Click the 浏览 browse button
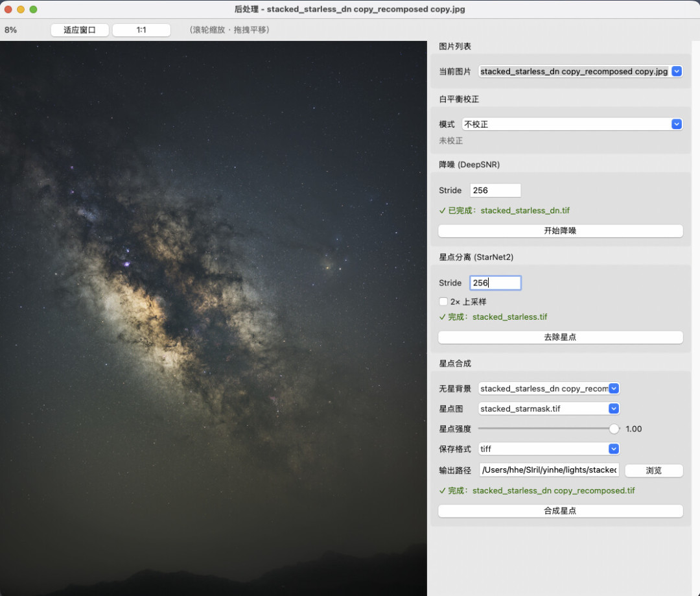This screenshot has height=596, width=700. click(x=653, y=470)
